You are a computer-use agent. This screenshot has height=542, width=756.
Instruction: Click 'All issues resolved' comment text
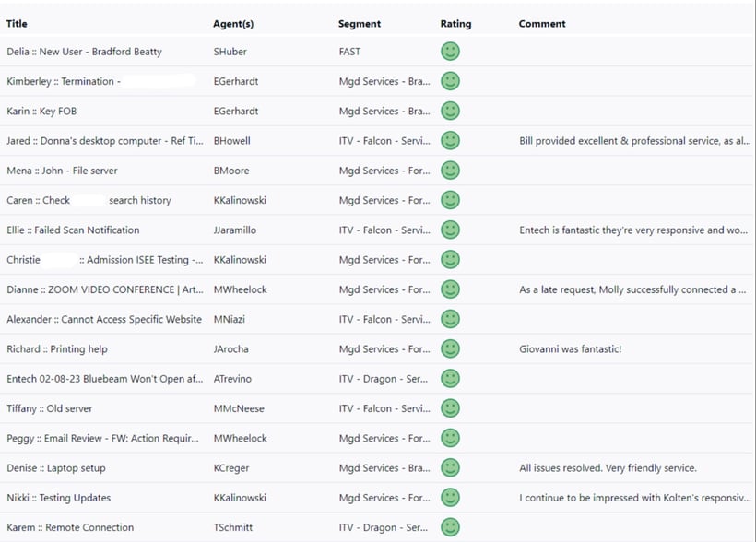click(608, 468)
